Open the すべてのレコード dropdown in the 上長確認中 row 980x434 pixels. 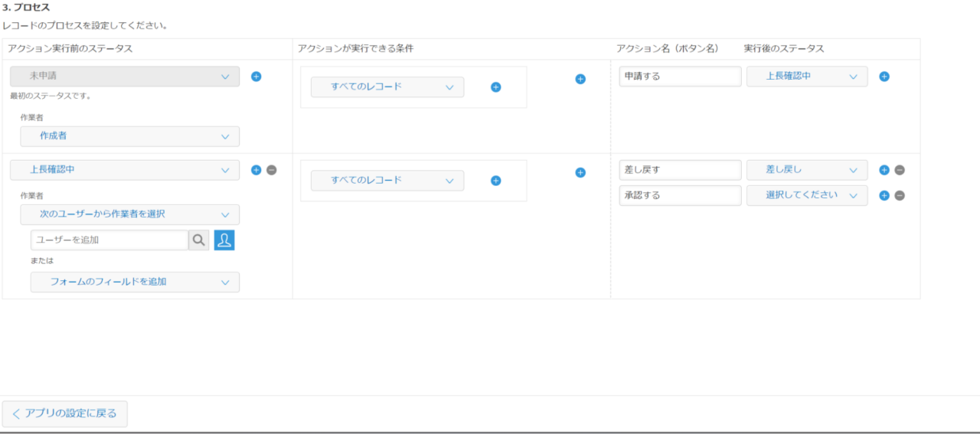click(x=387, y=181)
